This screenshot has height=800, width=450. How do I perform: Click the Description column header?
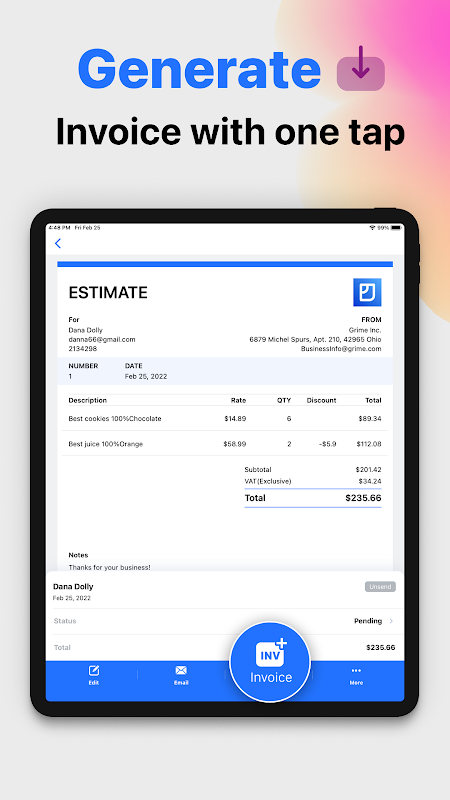pyautogui.click(x=88, y=400)
